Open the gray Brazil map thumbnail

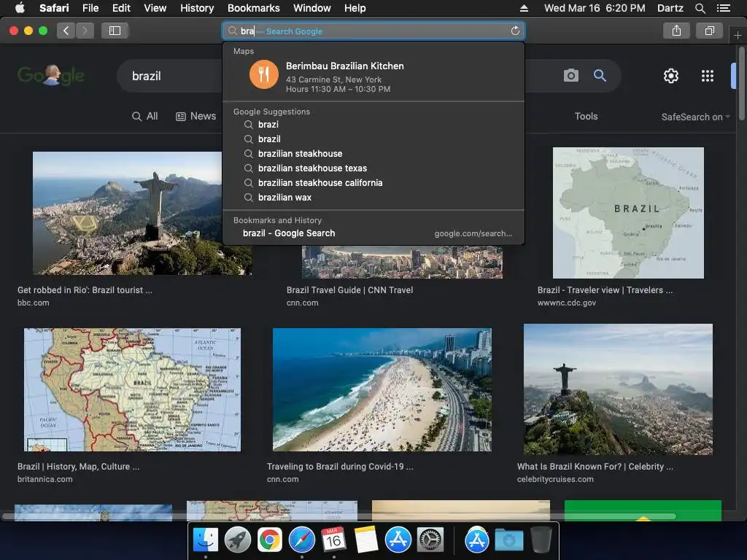628,213
